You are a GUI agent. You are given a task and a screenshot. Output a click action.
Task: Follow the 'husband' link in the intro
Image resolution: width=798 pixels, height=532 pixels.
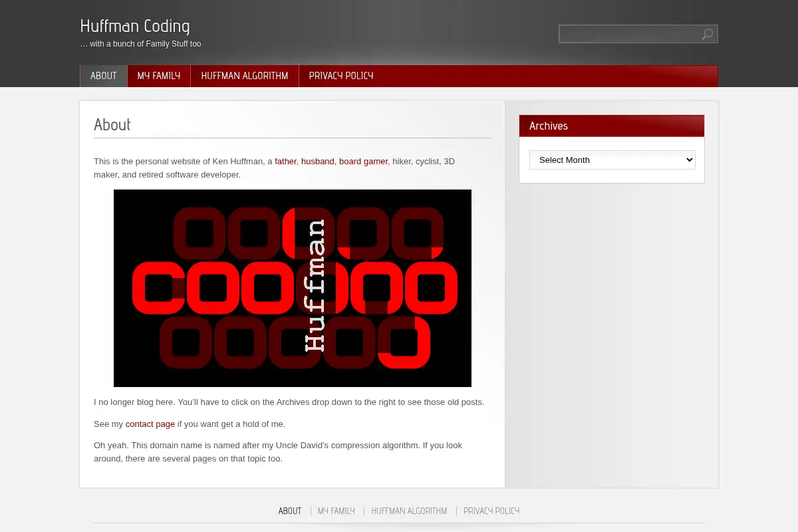[318, 161]
